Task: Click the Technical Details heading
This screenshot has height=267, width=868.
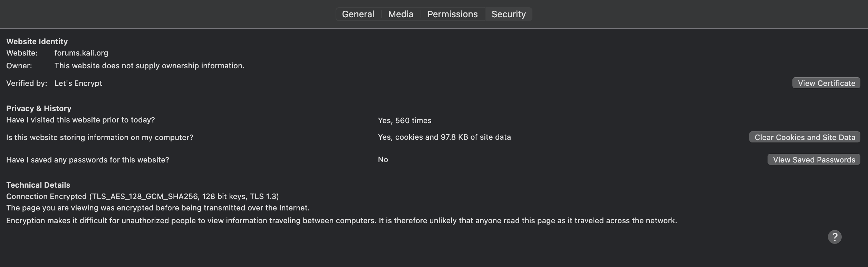Action: 38,185
